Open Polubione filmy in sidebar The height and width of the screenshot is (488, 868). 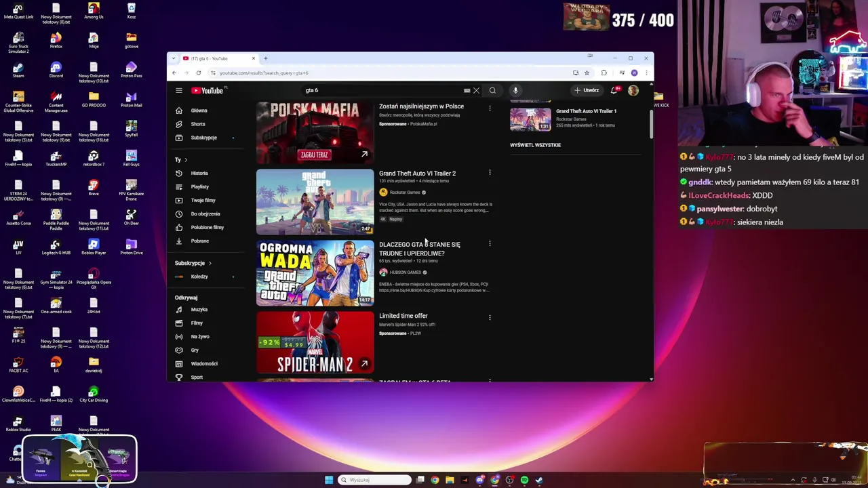(x=206, y=228)
